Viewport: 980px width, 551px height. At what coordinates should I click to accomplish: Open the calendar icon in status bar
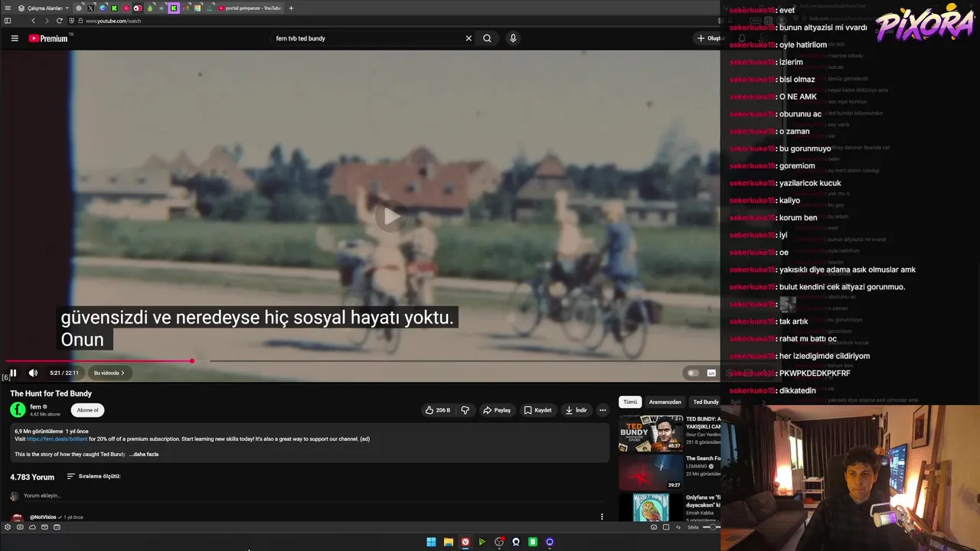pos(57,527)
